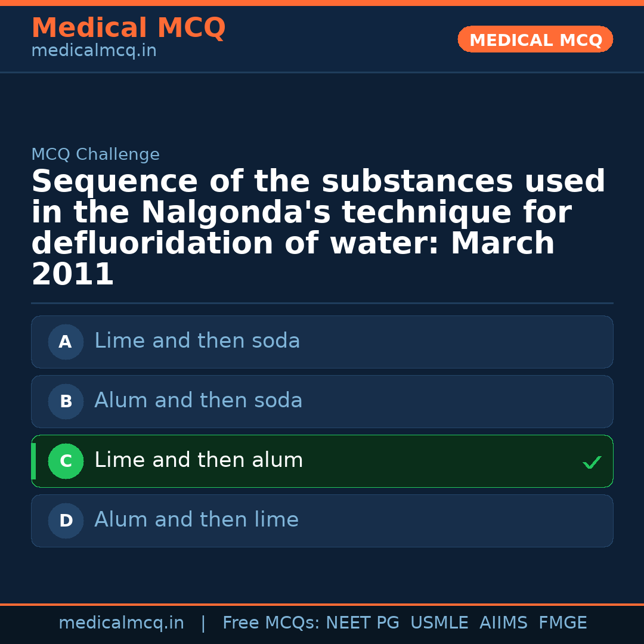Click the green letter C circle
The image size is (644, 644).
click(x=66, y=461)
